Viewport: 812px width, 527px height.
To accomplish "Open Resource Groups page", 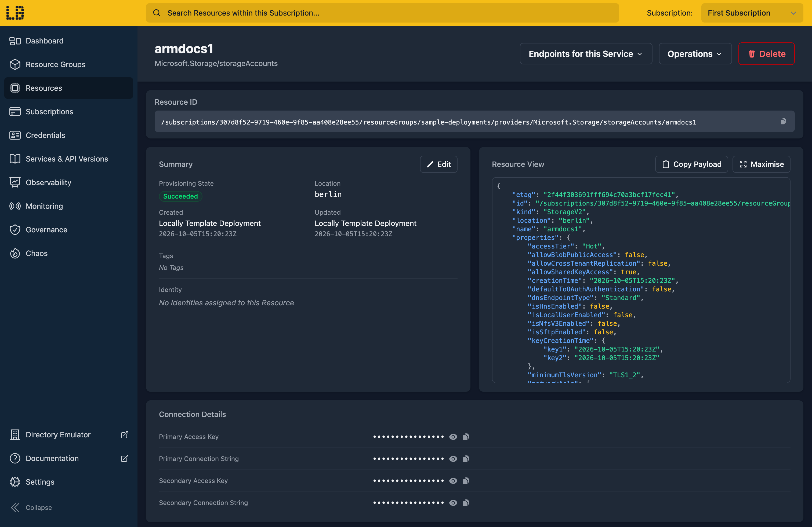I will click(x=68, y=64).
